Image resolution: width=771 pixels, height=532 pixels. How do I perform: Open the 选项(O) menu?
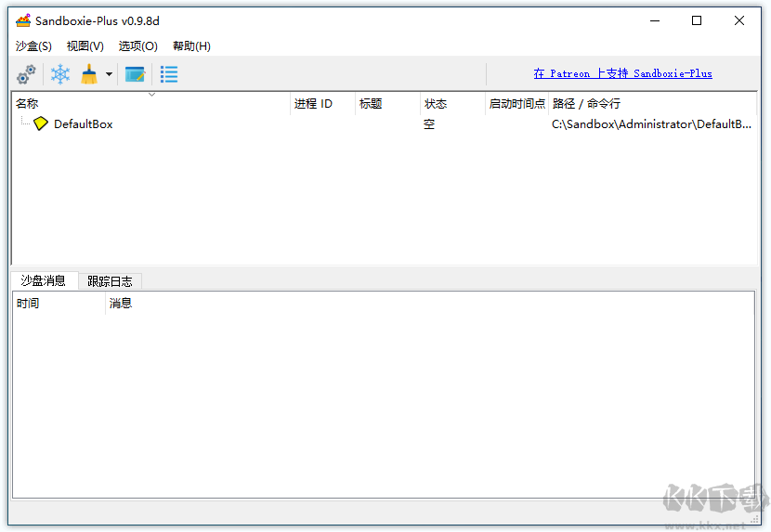[x=138, y=46]
